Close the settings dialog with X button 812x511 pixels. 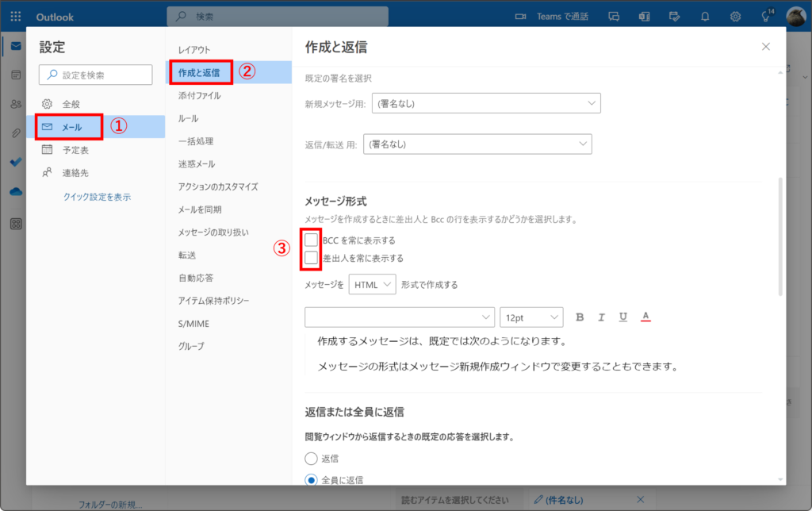pos(766,47)
